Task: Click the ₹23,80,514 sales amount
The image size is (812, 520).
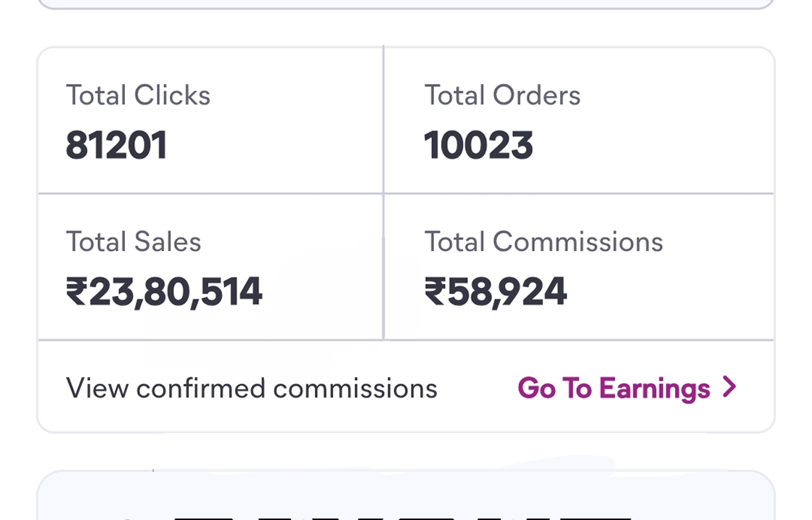Action: pos(164,292)
